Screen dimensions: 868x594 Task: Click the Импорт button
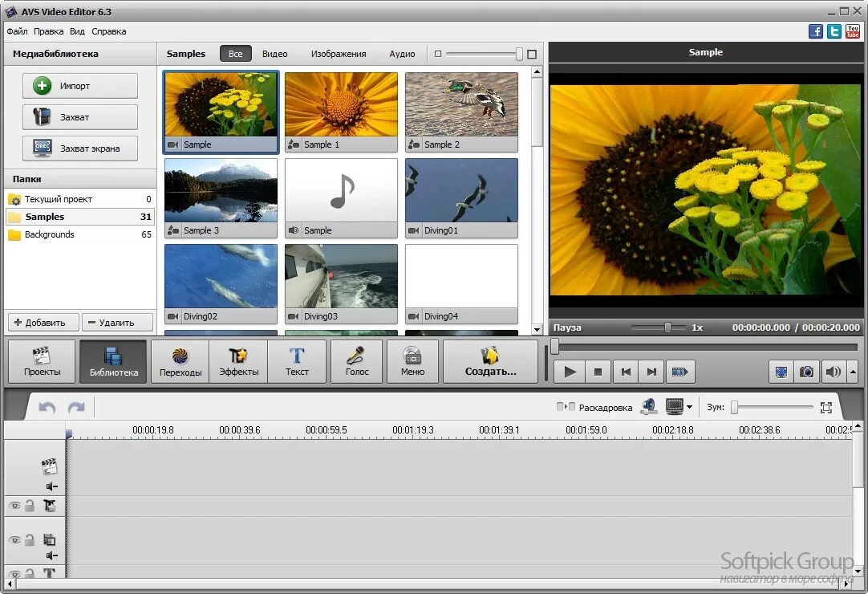click(x=80, y=86)
